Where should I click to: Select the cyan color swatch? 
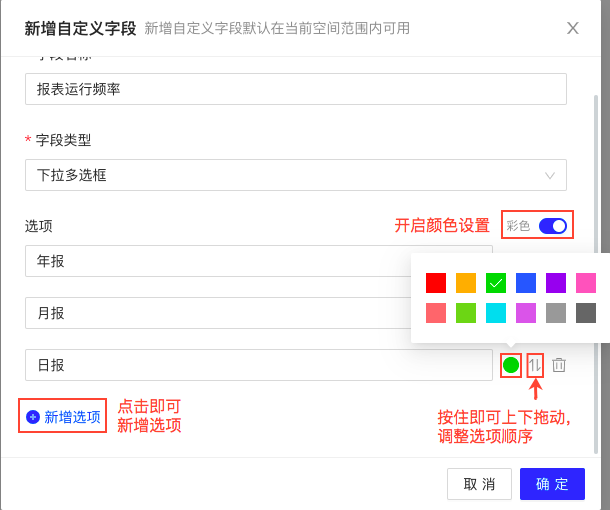click(496, 313)
